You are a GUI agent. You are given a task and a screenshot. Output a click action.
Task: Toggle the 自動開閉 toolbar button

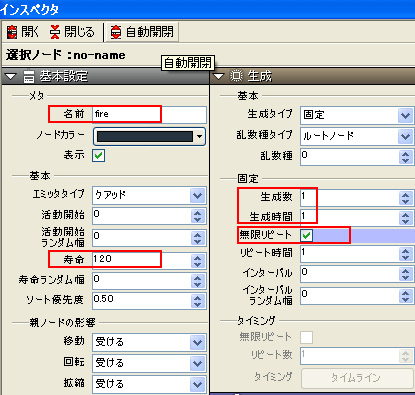tap(142, 32)
